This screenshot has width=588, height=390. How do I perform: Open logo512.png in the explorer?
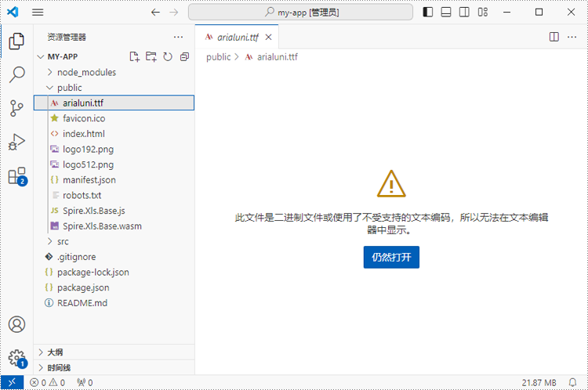[114, 164]
